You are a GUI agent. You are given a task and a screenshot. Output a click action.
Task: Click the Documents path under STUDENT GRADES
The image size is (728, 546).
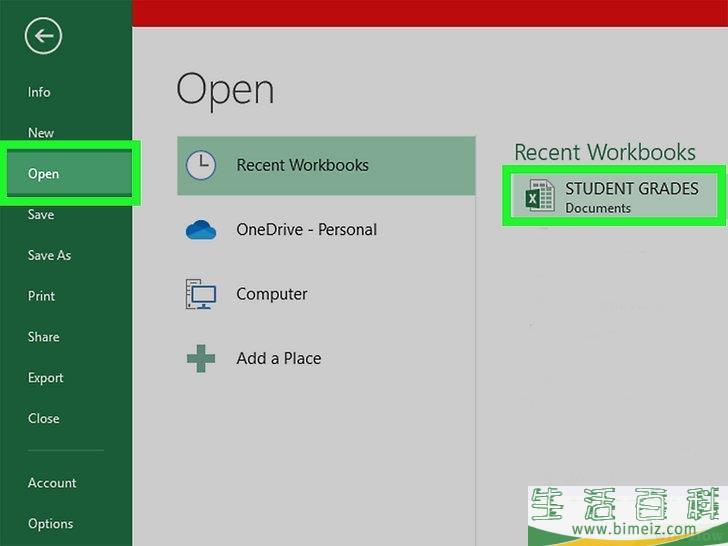tap(598, 208)
